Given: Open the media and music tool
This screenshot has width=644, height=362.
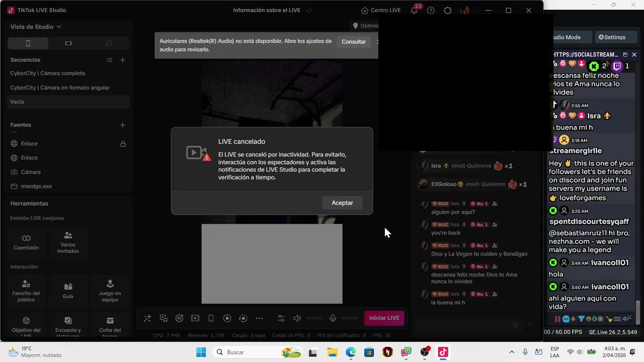Looking at the screenshot, I should click(164, 318).
